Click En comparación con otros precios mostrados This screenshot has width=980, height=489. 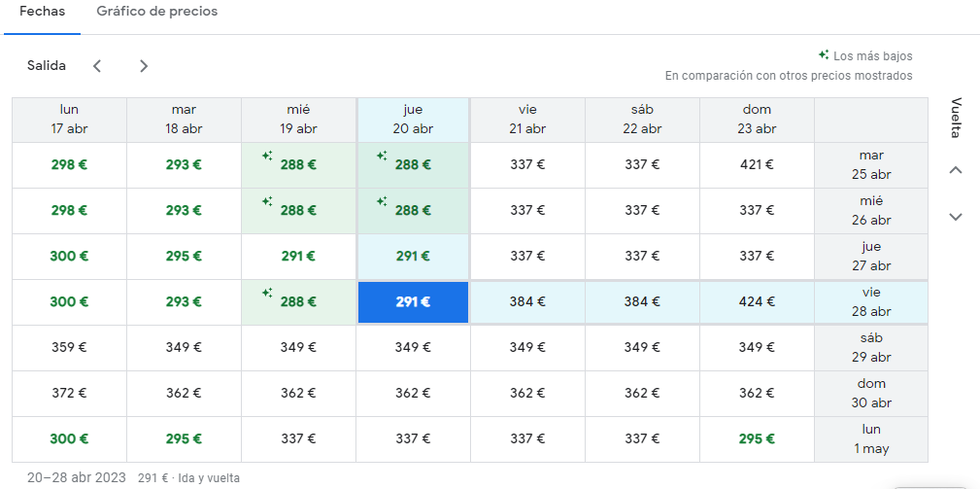tap(789, 76)
